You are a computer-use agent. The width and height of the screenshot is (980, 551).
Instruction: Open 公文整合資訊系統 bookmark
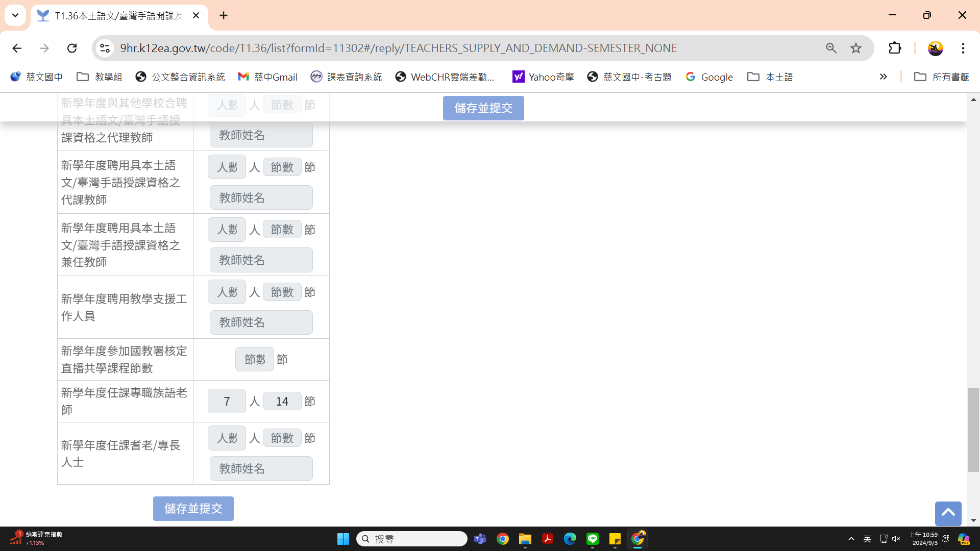point(180,77)
